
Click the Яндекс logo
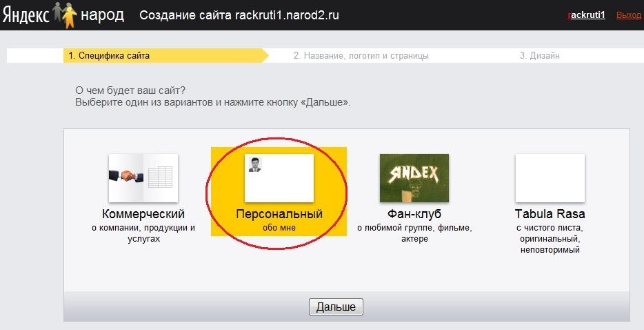(x=26, y=16)
